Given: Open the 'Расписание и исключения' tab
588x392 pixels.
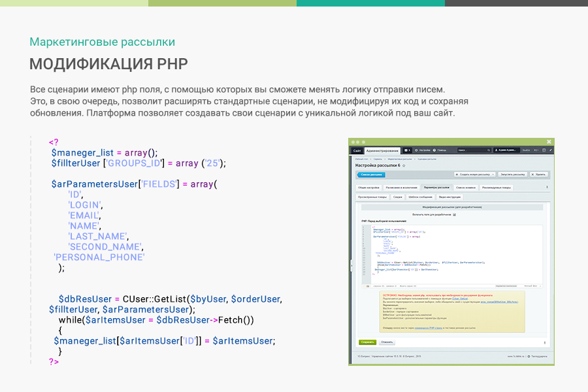Looking at the screenshot, I should [x=400, y=188].
